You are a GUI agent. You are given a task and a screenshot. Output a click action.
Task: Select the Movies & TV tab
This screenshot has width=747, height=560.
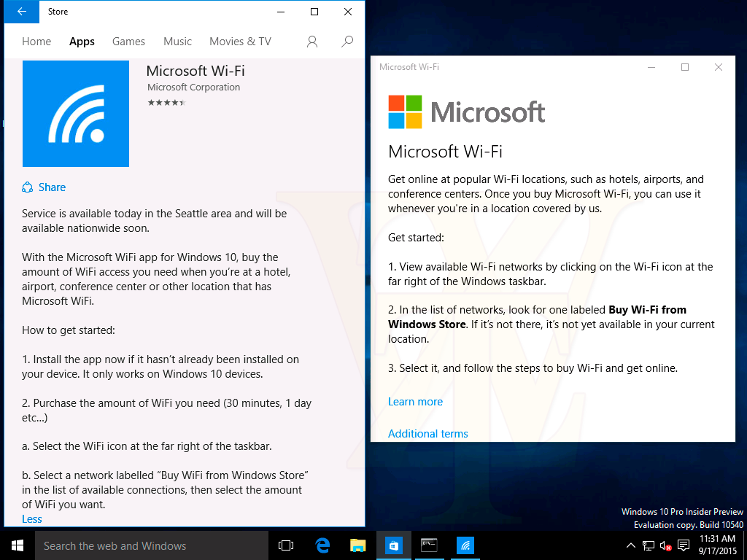240,42
